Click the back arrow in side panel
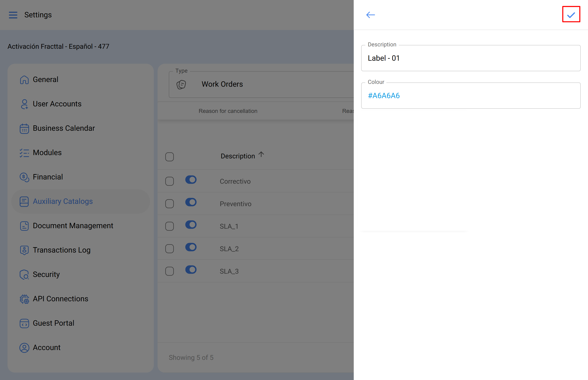Image resolution: width=588 pixels, height=380 pixels. [x=370, y=15]
